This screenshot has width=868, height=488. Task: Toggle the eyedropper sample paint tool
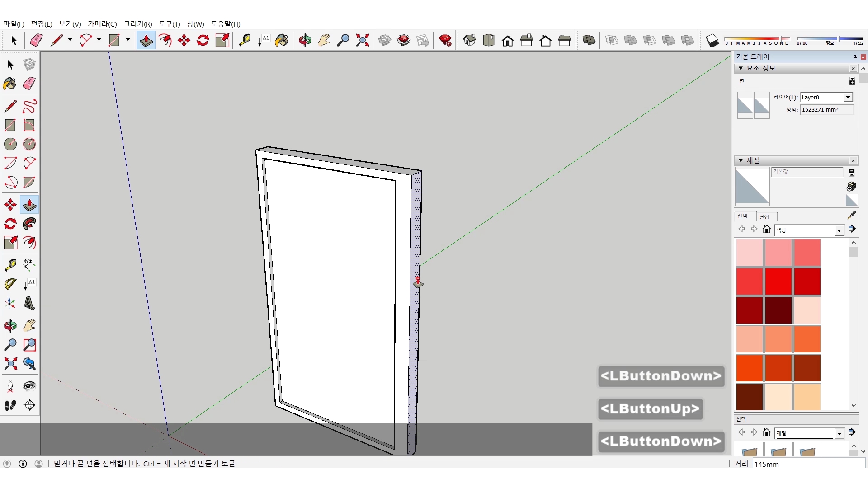click(851, 216)
